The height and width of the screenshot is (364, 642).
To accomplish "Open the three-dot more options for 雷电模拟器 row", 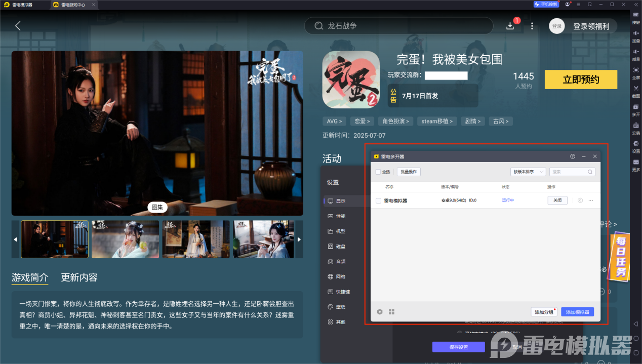I will pyautogui.click(x=590, y=200).
